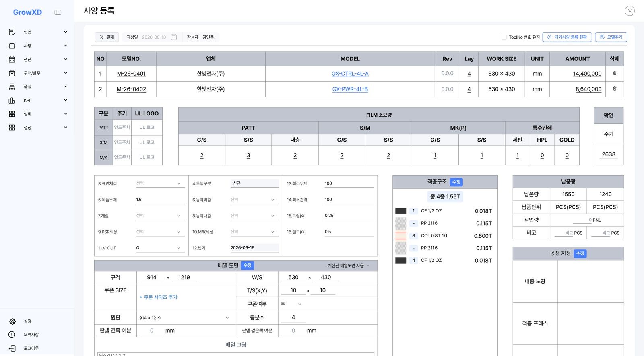Click the 오류사항 alert icon
The width and height of the screenshot is (644, 356).
(12, 335)
